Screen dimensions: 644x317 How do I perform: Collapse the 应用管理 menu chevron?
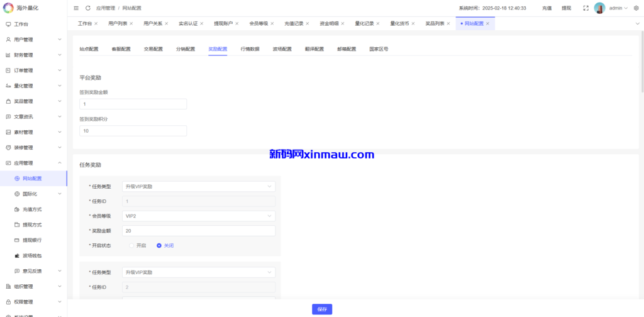60,163
